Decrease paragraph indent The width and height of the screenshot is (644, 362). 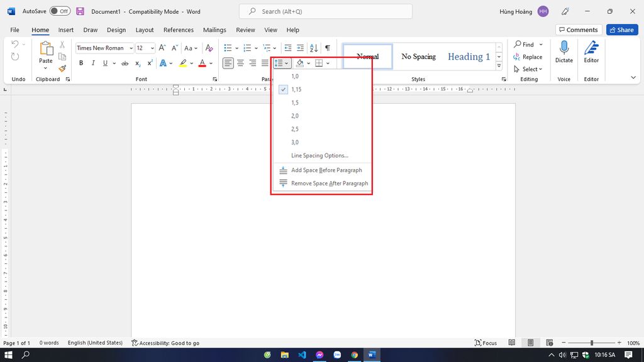pyautogui.click(x=288, y=48)
